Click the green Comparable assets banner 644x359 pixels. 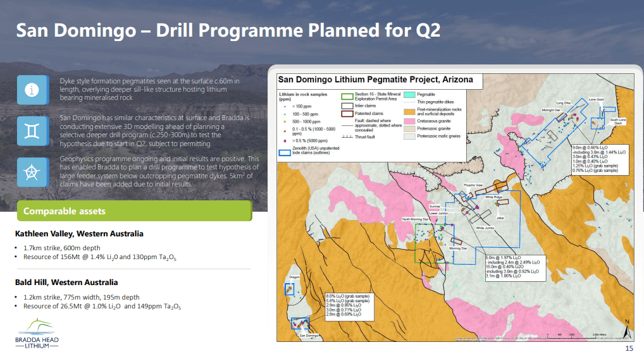tap(134, 211)
